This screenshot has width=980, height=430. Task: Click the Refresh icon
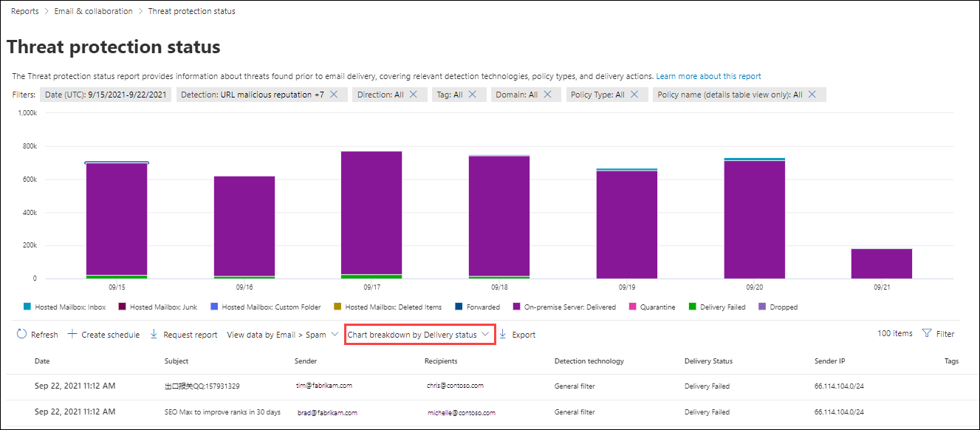coord(21,335)
